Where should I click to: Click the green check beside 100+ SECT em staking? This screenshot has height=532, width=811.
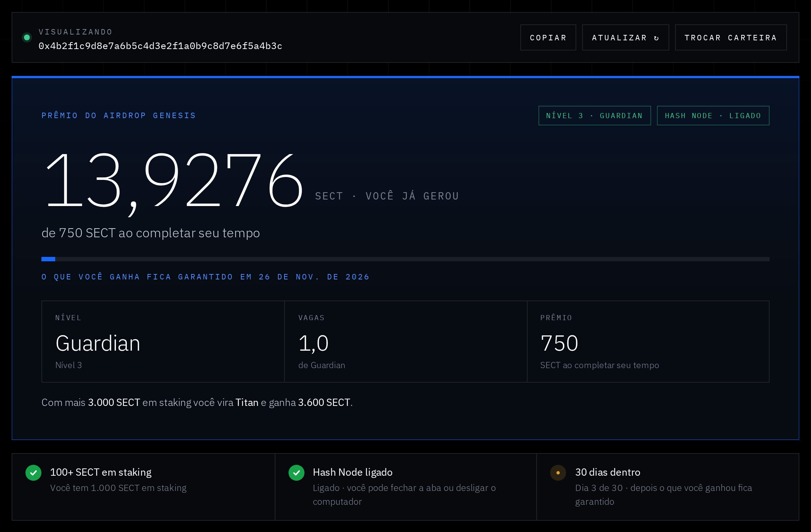click(x=33, y=473)
